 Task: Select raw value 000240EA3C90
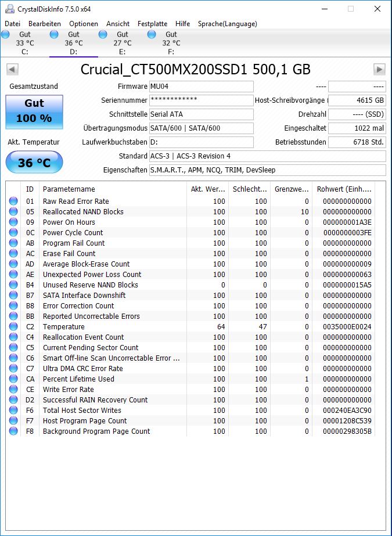347,410
